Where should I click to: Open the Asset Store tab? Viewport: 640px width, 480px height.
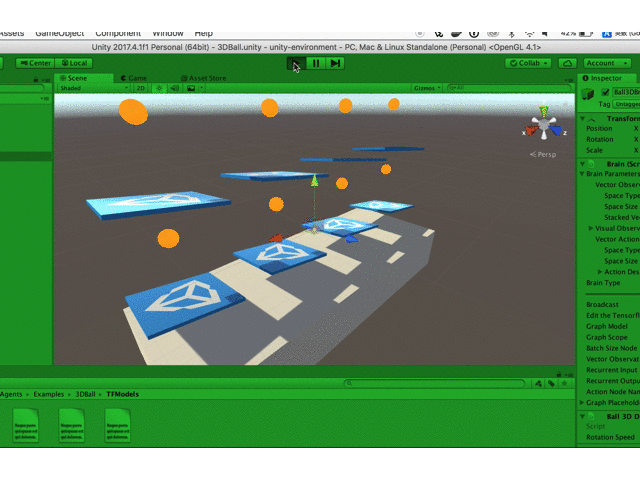click(x=203, y=78)
